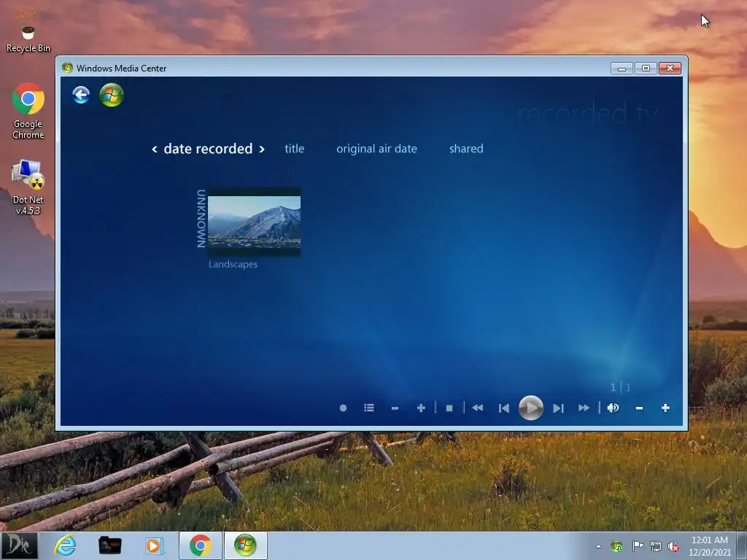Image resolution: width=747 pixels, height=560 pixels.
Task: Open the shared recordings view
Action: tap(466, 149)
